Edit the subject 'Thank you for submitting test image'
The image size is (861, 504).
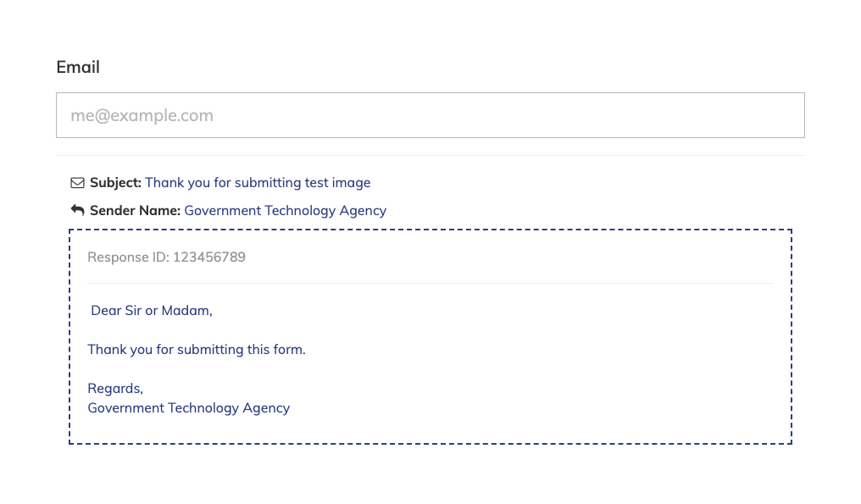click(257, 182)
